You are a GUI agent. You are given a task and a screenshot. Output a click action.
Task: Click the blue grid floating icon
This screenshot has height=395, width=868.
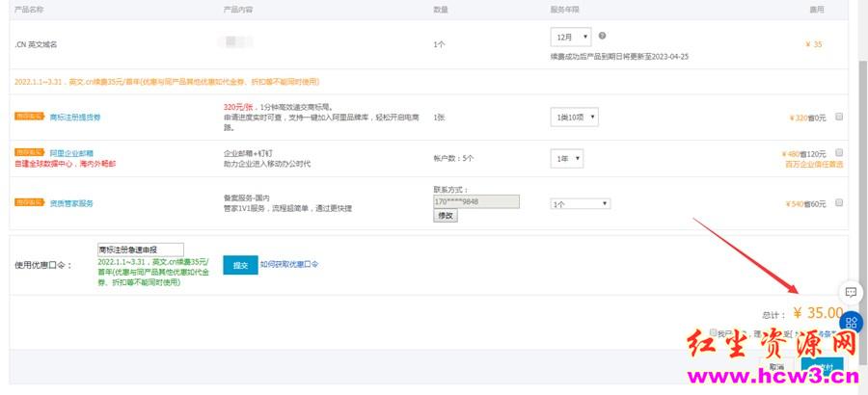tap(852, 323)
